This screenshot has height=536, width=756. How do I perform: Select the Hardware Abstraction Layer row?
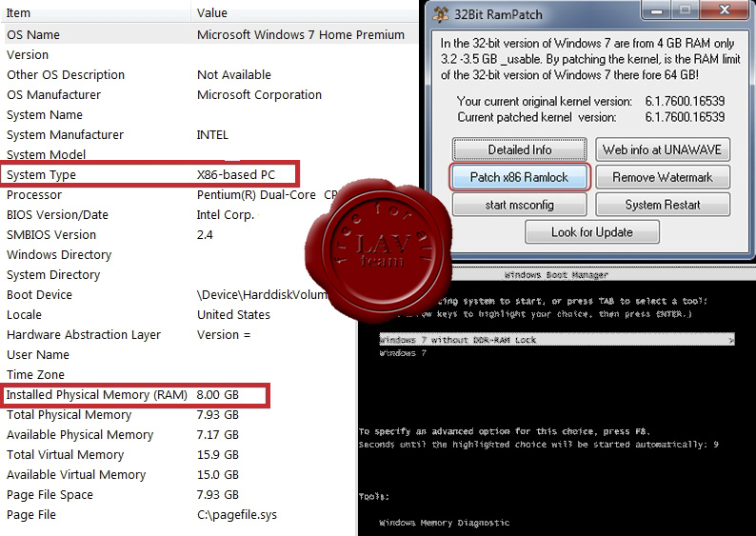(178, 334)
